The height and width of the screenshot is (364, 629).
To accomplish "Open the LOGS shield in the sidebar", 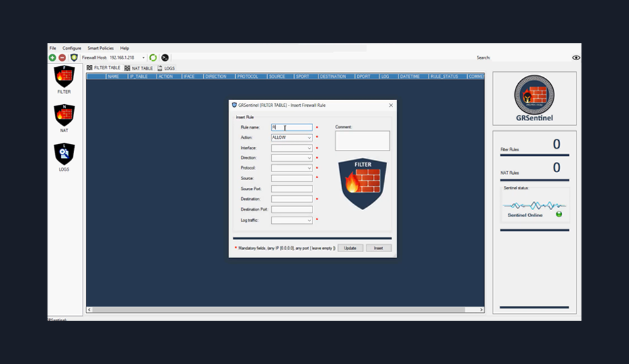I will (64, 154).
